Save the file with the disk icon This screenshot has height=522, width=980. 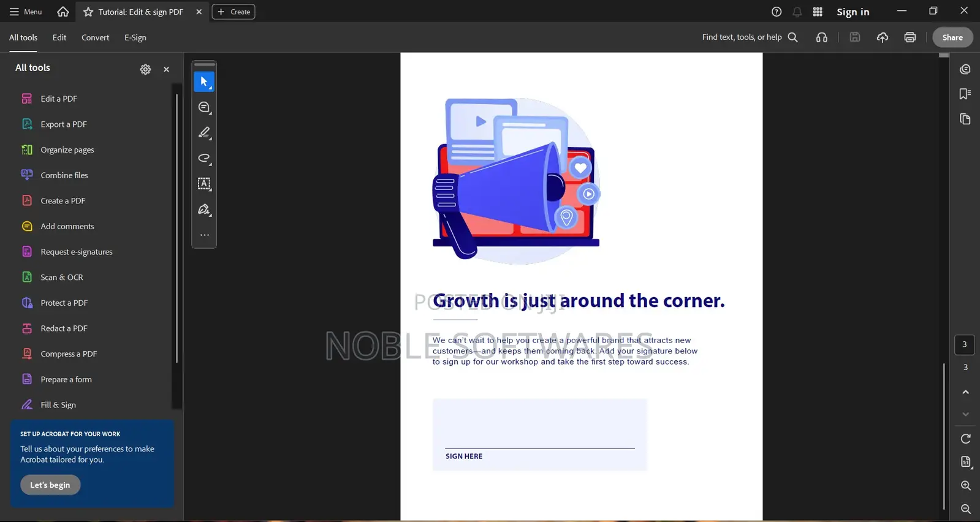(855, 37)
